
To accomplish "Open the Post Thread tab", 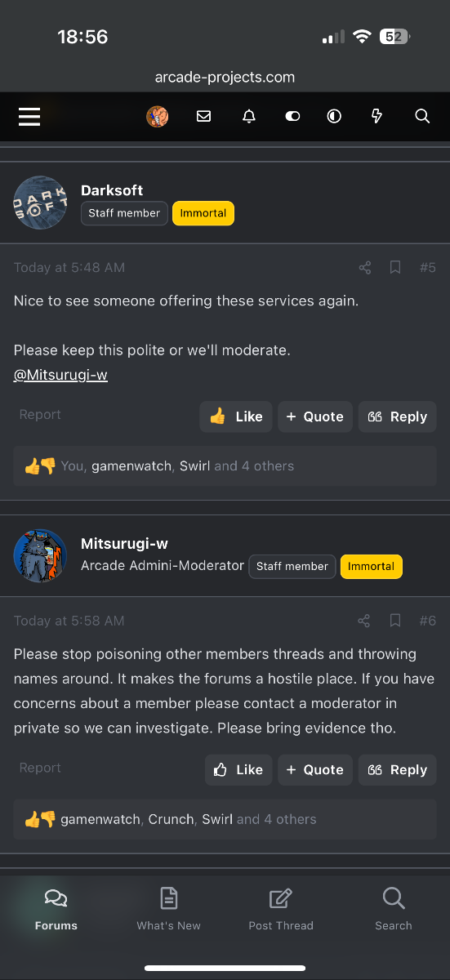I will (281, 909).
